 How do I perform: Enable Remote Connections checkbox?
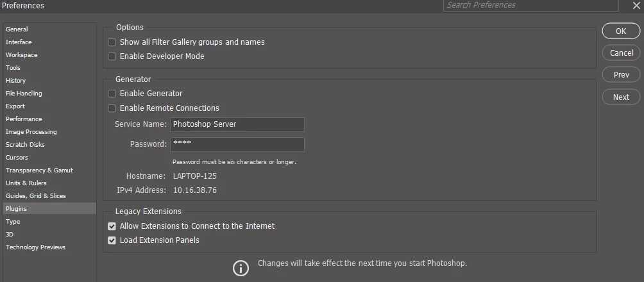click(x=112, y=108)
